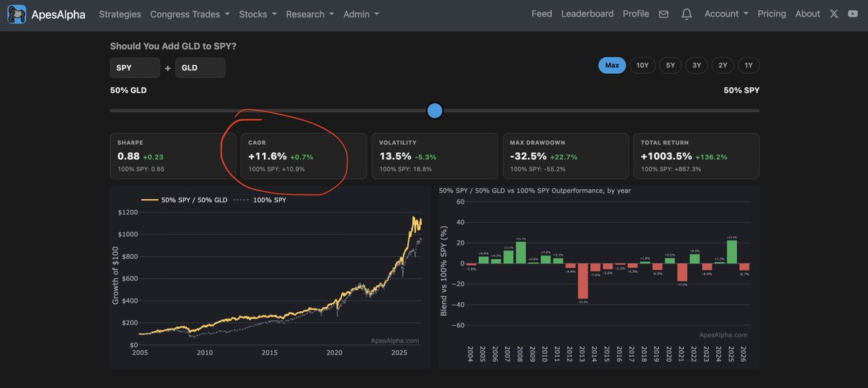The image size is (868, 388).
Task: Open the X social icon
Action: coord(835,14)
